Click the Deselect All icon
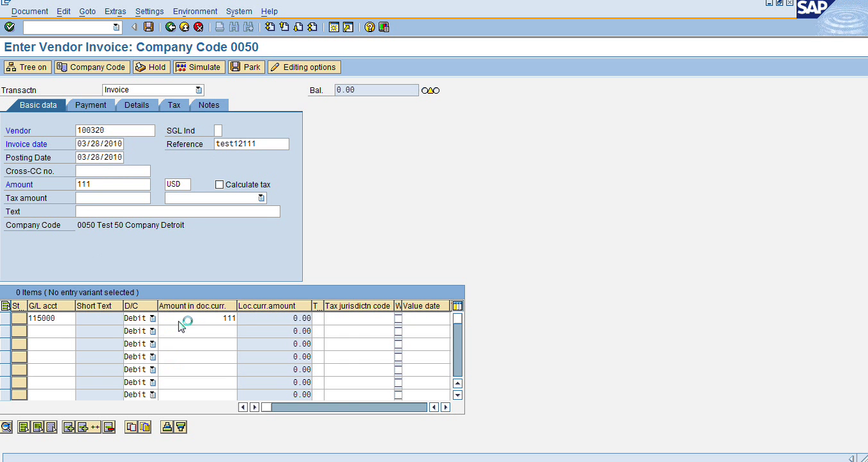This screenshot has height=462, width=868. click(x=51, y=427)
